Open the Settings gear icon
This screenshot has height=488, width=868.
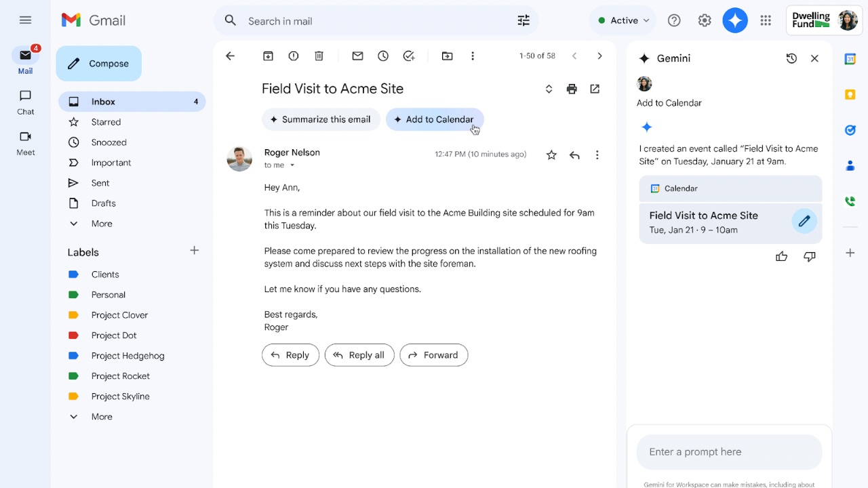click(705, 21)
